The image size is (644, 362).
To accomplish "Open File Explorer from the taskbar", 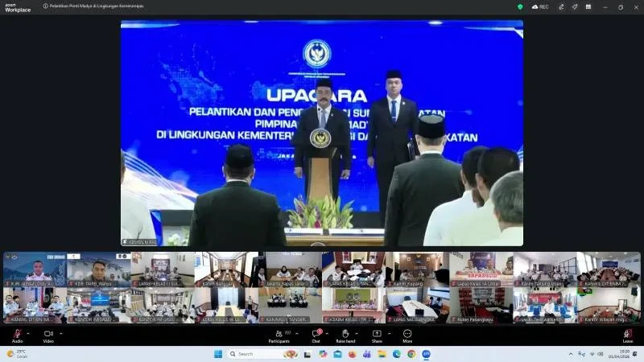I will (x=382, y=354).
